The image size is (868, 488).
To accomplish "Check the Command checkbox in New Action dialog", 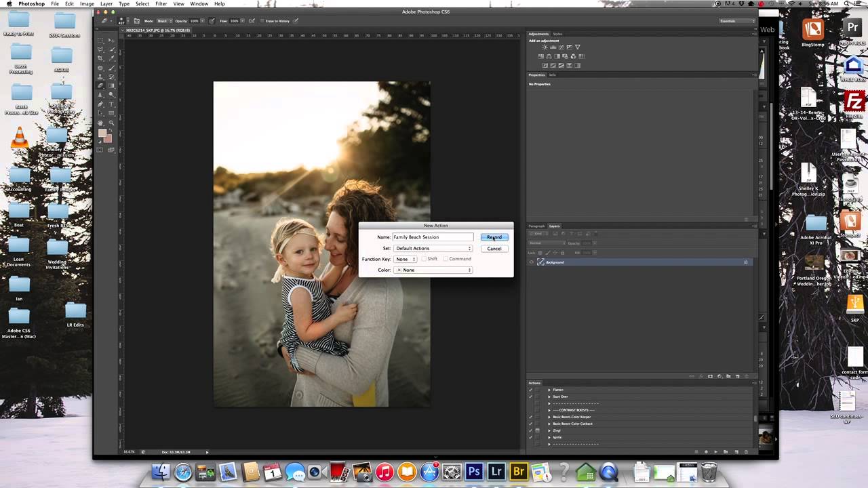I will click(446, 259).
